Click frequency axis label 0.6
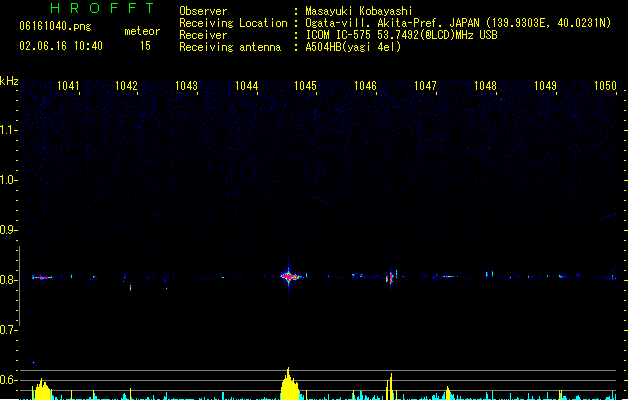 click(8, 380)
